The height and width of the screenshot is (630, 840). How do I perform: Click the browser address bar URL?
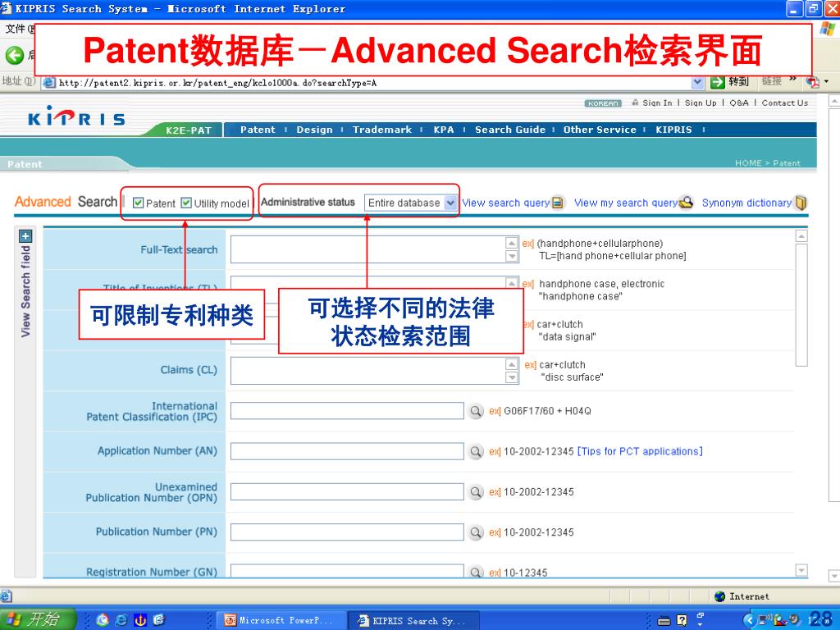point(217,83)
